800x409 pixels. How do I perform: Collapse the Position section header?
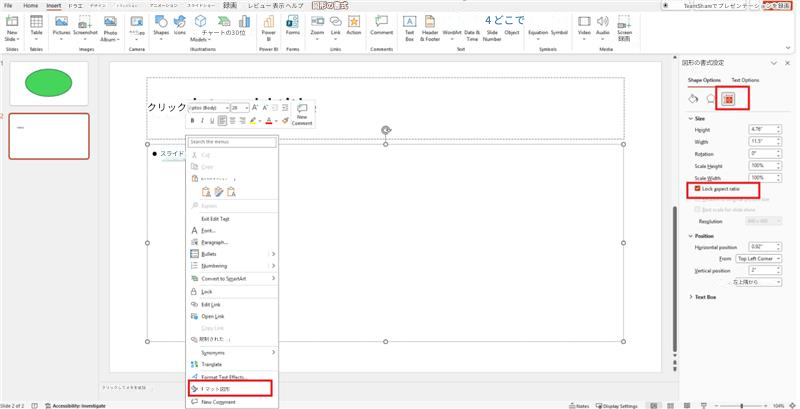point(701,236)
